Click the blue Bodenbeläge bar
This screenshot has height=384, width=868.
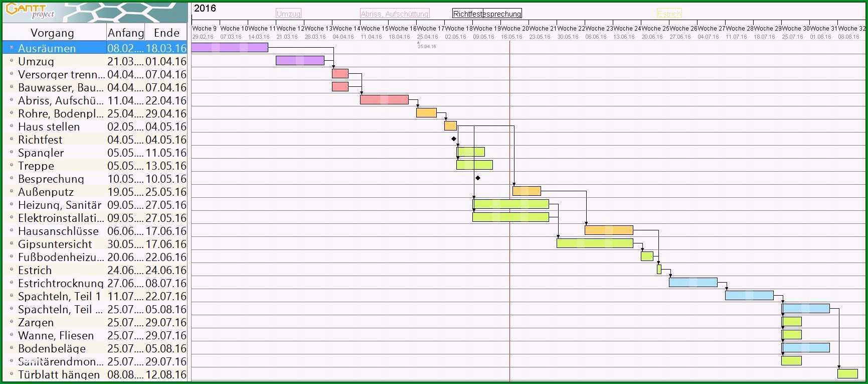click(x=805, y=348)
